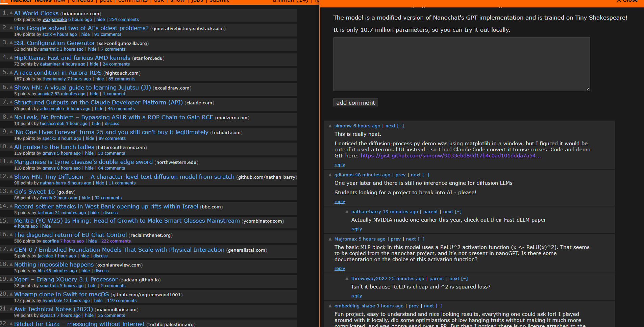Screen dimensions: 644x327
Task: Upvote the comment by Majromax
Action: 330,239
